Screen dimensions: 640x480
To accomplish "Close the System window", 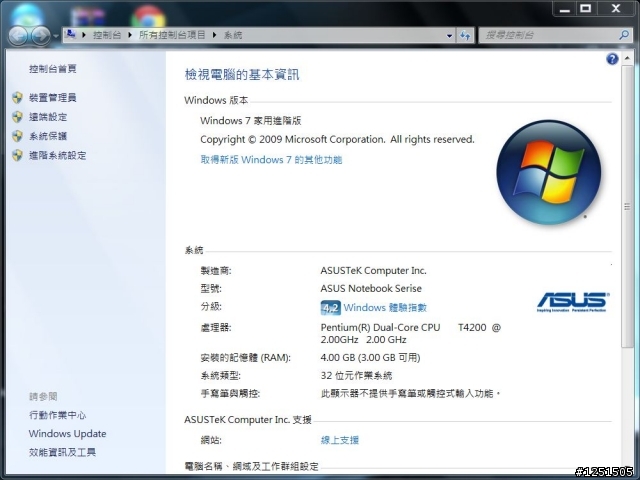I will tap(616, 9).
